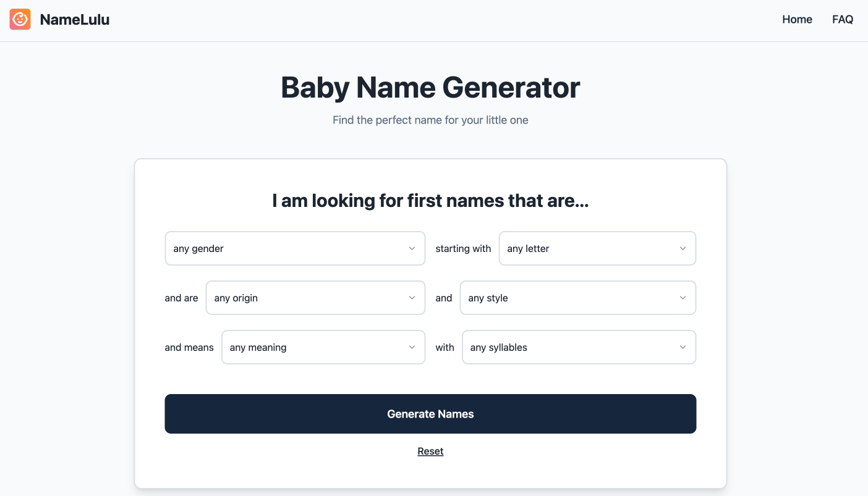The image size is (868, 496).
Task: Open the "any meaning" dropdown
Action: point(323,347)
